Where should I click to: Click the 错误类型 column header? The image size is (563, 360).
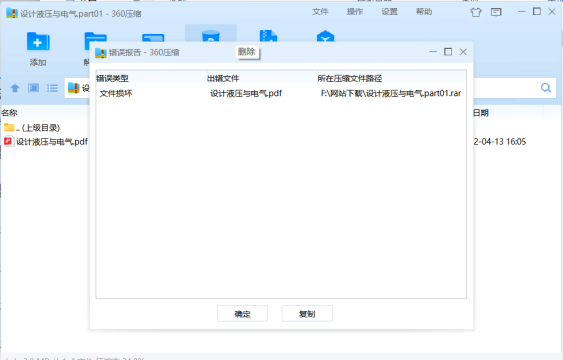112,78
